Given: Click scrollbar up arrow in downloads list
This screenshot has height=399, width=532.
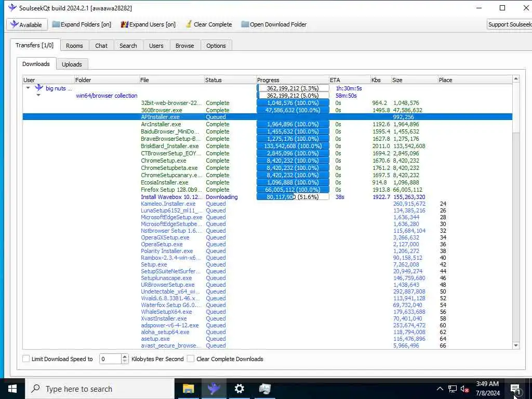Looking at the screenshot, I should pos(516,79).
